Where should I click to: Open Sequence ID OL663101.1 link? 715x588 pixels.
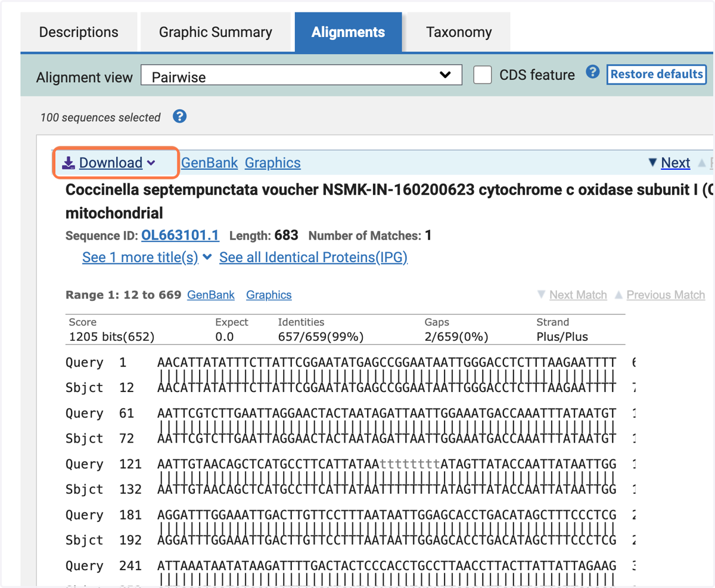(x=180, y=235)
